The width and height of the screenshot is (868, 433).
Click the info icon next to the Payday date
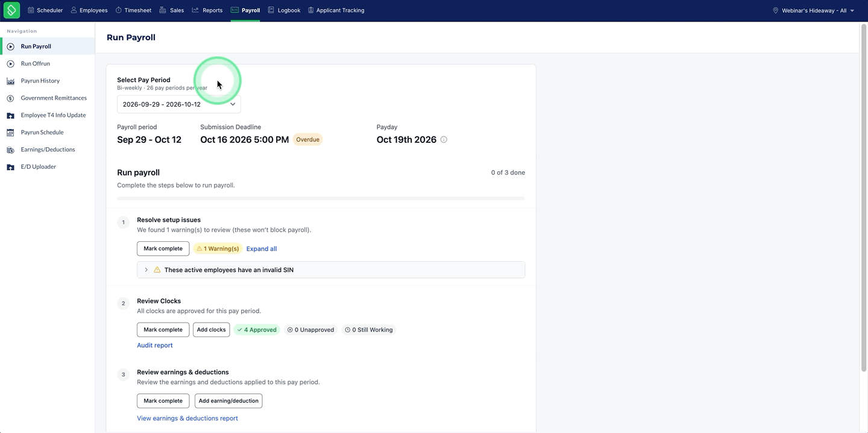444,140
